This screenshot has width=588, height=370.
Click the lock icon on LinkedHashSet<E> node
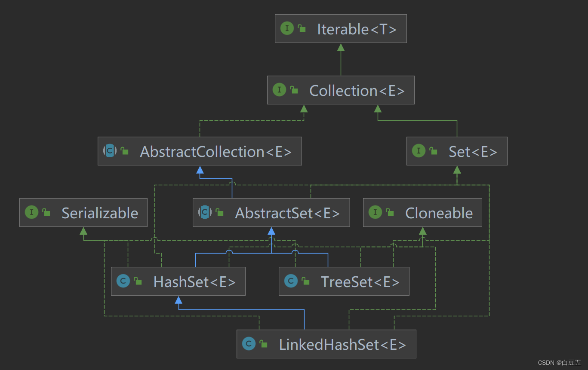[264, 344]
